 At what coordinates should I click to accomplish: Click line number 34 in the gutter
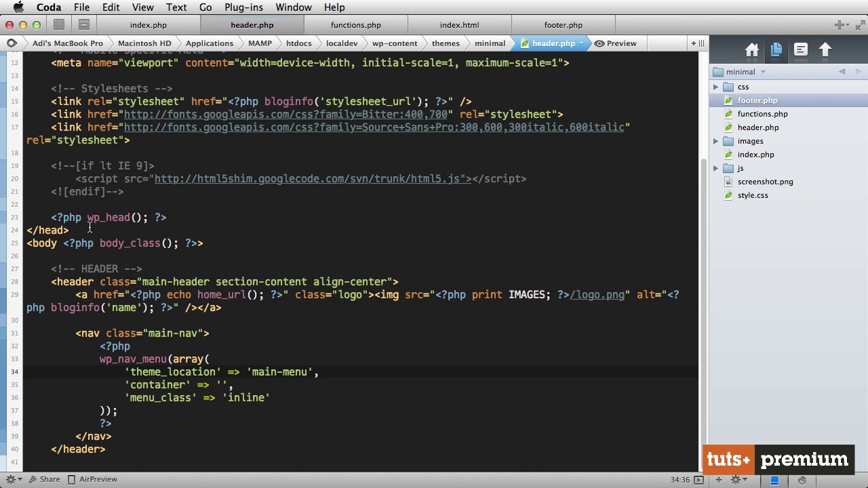pyautogui.click(x=14, y=372)
